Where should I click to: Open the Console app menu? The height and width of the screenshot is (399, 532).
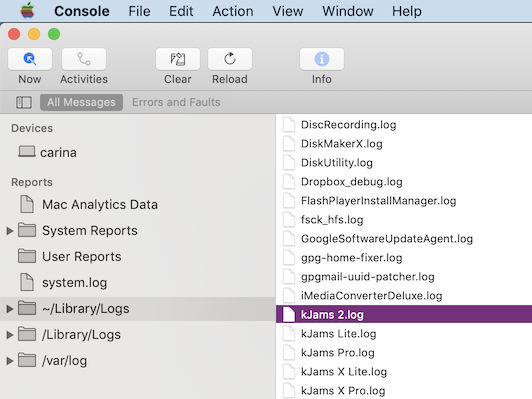click(x=82, y=11)
